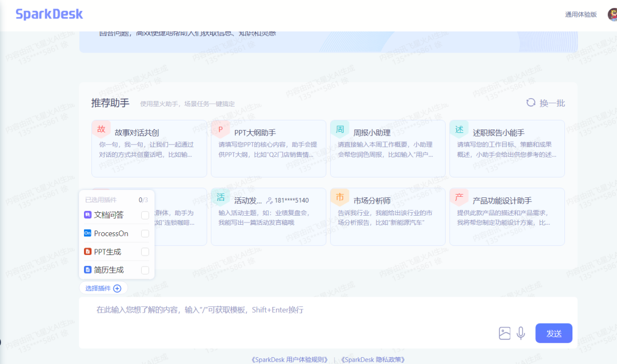Click the ProcessOn plugin icon
The width and height of the screenshot is (617, 364).
coord(88,233)
